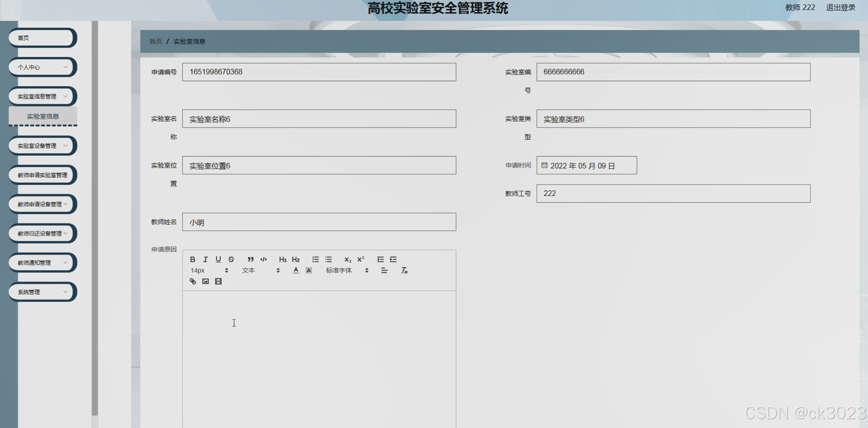Image resolution: width=868 pixels, height=428 pixels.
Task: Click the strikethrough icon
Action: click(x=231, y=259)
